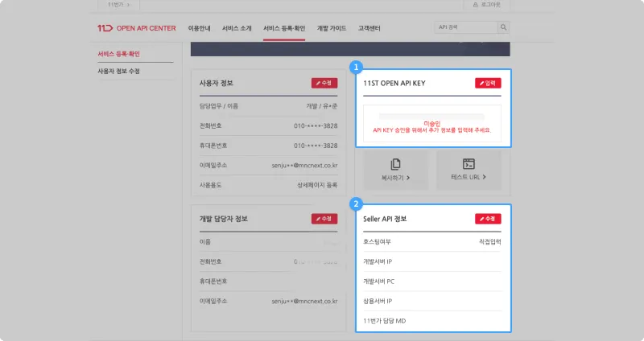Focus the API 검색 search field

466,27
